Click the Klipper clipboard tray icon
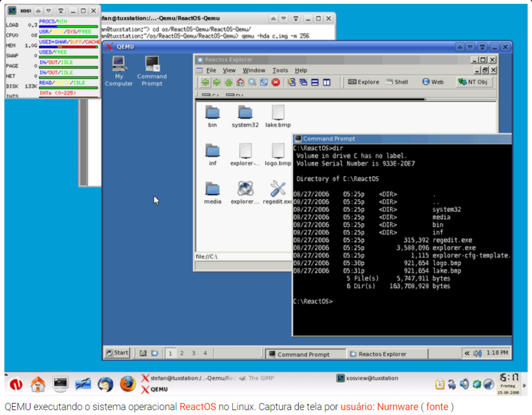 point(440,384)
